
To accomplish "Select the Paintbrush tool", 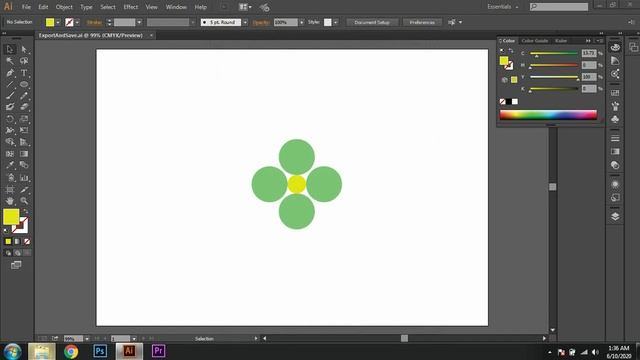I will pyautogui.click(x=10, y=96).
